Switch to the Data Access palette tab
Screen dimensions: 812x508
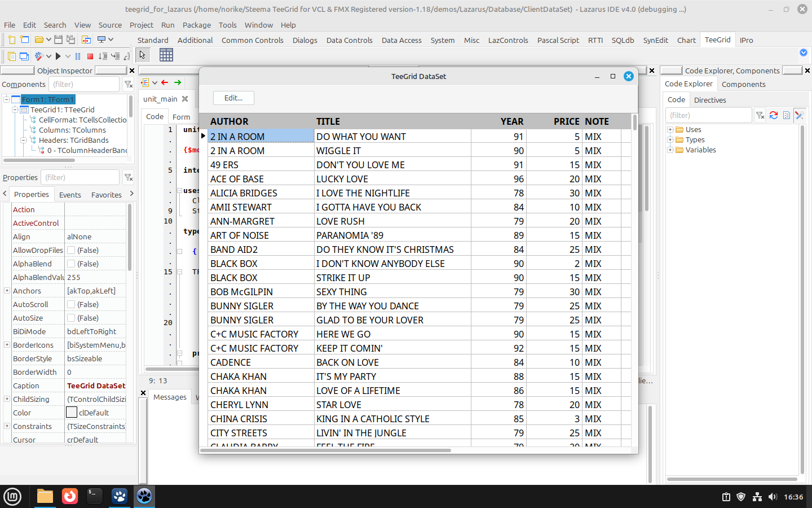tap(401, 40)
